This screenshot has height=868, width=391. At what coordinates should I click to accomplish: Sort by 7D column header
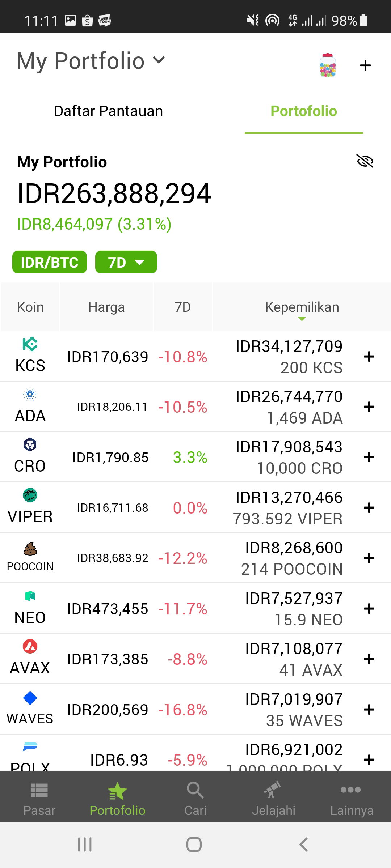pos(183,307)
